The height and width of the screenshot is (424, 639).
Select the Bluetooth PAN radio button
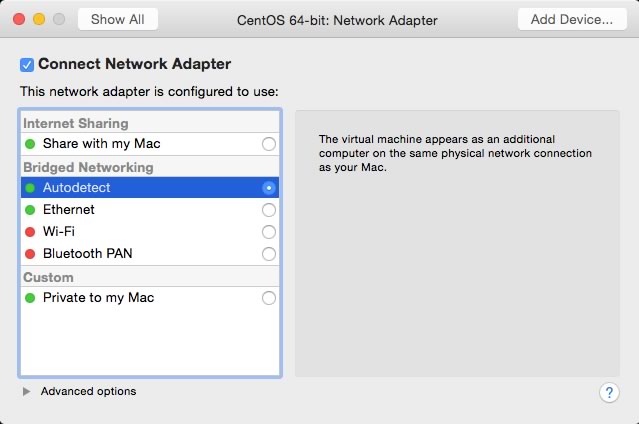pyautogui.click(x=269, y=254)
